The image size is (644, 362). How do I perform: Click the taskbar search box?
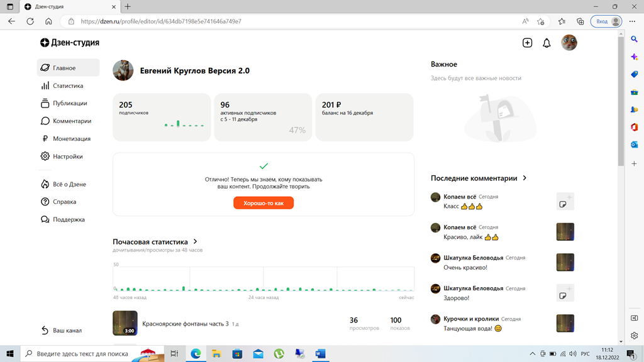click(x=92, y=353)
